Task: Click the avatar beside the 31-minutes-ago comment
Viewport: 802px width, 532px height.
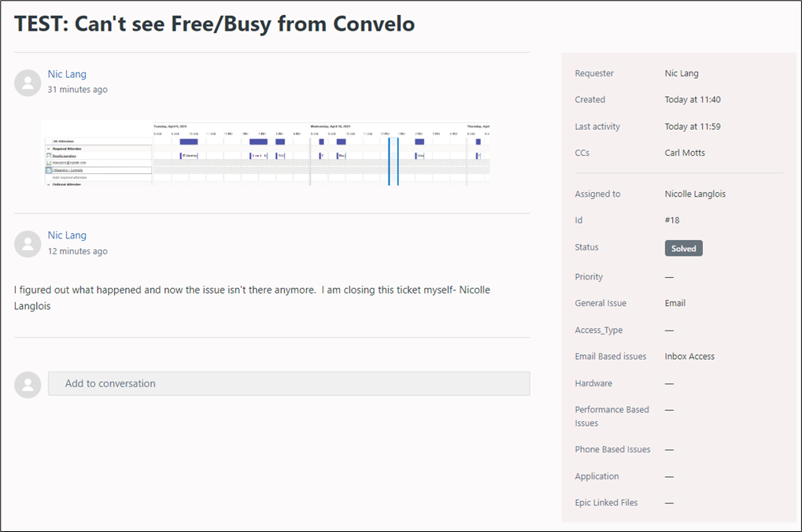Action: click(x=28, y=83)
